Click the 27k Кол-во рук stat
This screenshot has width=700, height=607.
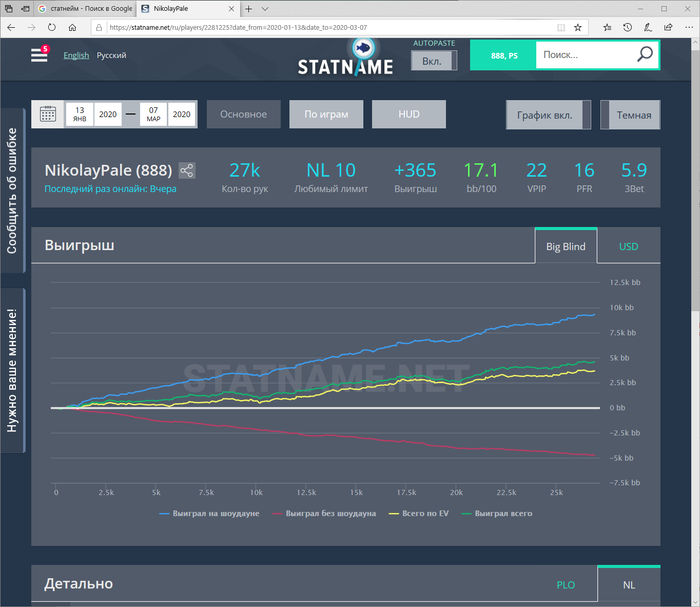[245, 177]
